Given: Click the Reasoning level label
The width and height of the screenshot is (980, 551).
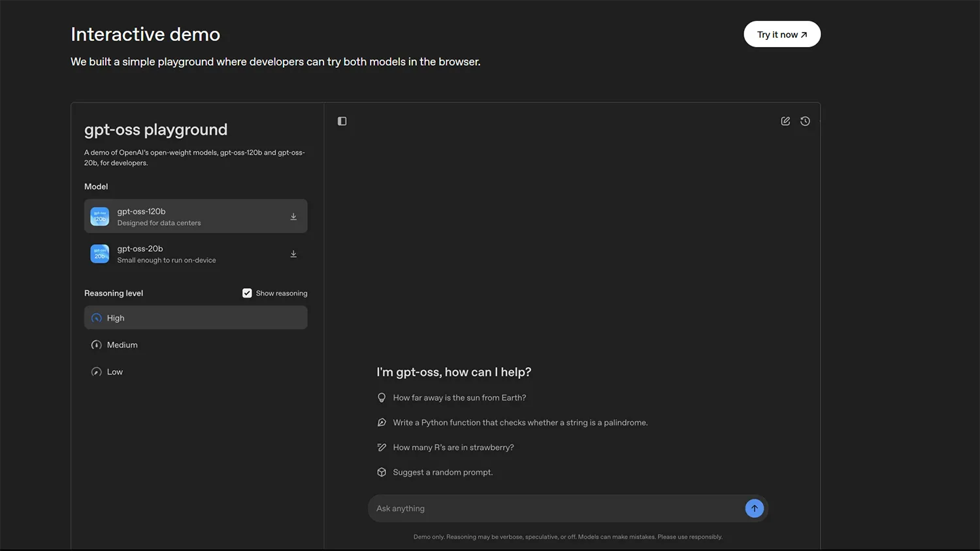Looking at the screenshot, I should [x=114, y=293].
